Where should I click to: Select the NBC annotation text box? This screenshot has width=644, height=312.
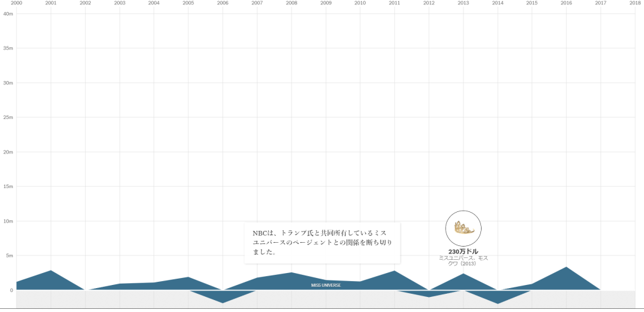(x=322, y=243)
